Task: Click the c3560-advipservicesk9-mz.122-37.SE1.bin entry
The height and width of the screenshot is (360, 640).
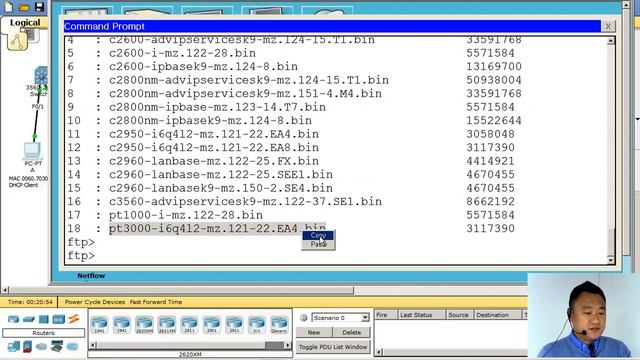Action: [x=245, y=201]
